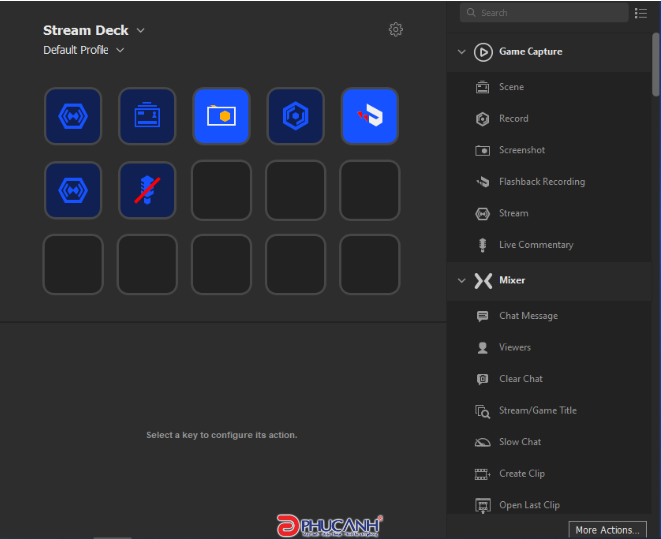Pick the Stream action in the list
The width and height of the screenshot is (661, 539).
coord(549,213)
